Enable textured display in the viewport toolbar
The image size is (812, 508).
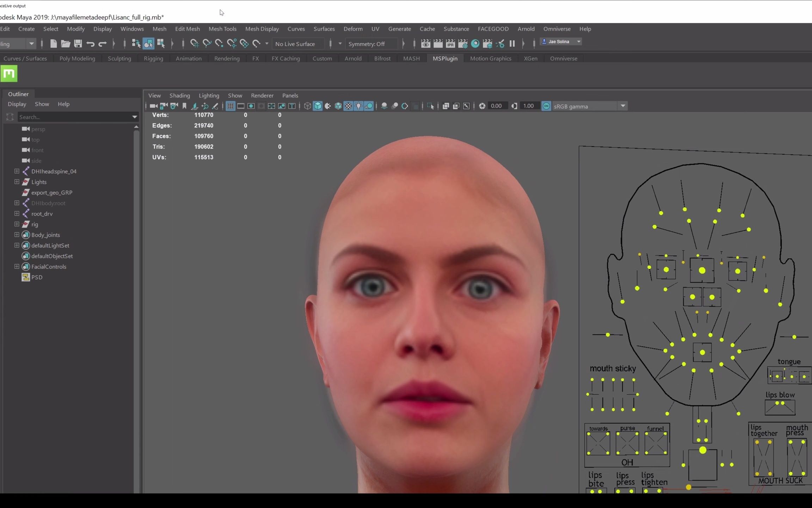point(348,106)
